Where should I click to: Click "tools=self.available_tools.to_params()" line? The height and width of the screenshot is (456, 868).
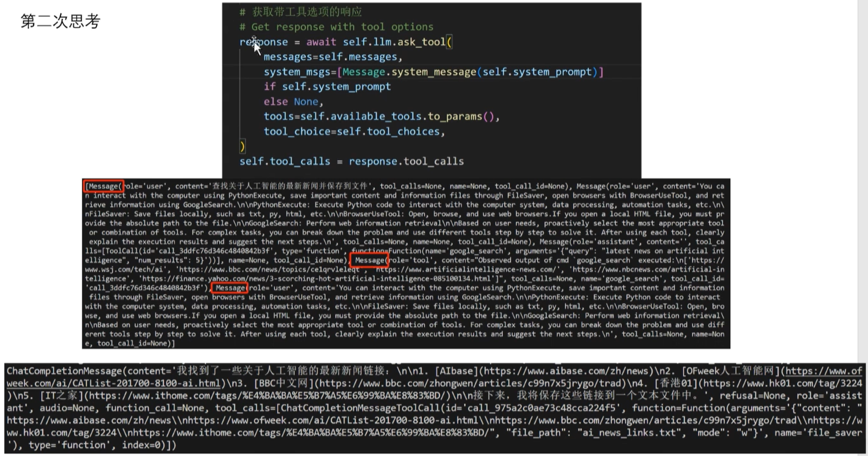click(381, 117)
